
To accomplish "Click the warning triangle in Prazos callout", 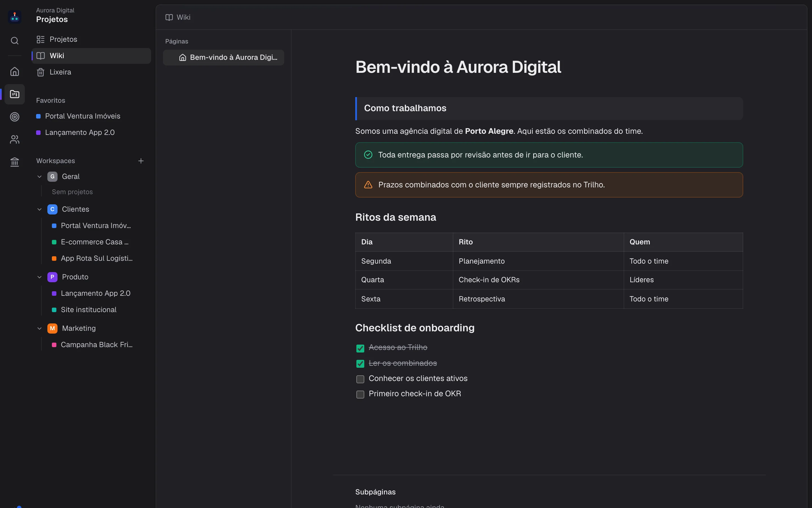I will click(x=368, y=185).
